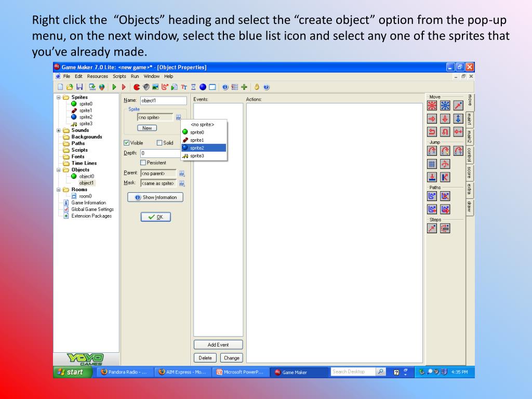The height and width of the screenshot is (399, 532).
Task: Click the Open game folder icon
Action: pyautogui.click(x=70, y=87)
